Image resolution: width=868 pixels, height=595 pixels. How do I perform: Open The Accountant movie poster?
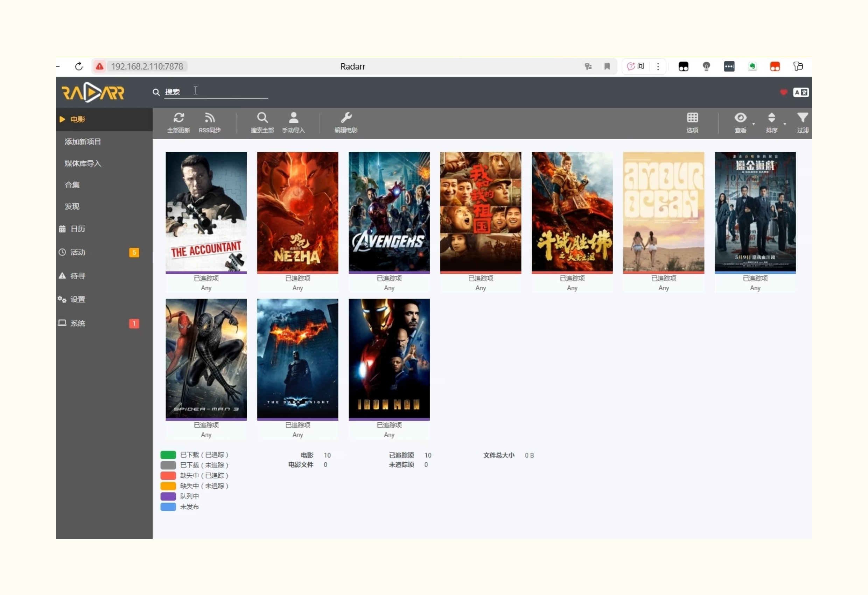point(206,211)
